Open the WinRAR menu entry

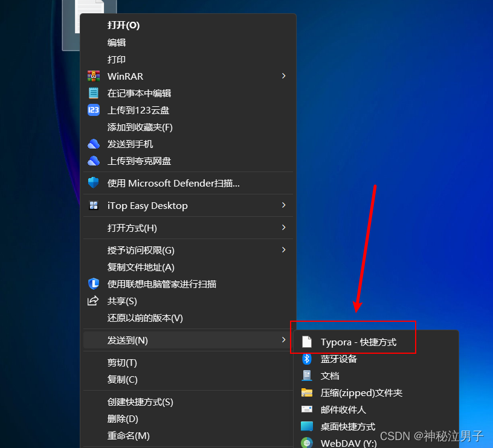pyautogui.click(x=188, y=76)
